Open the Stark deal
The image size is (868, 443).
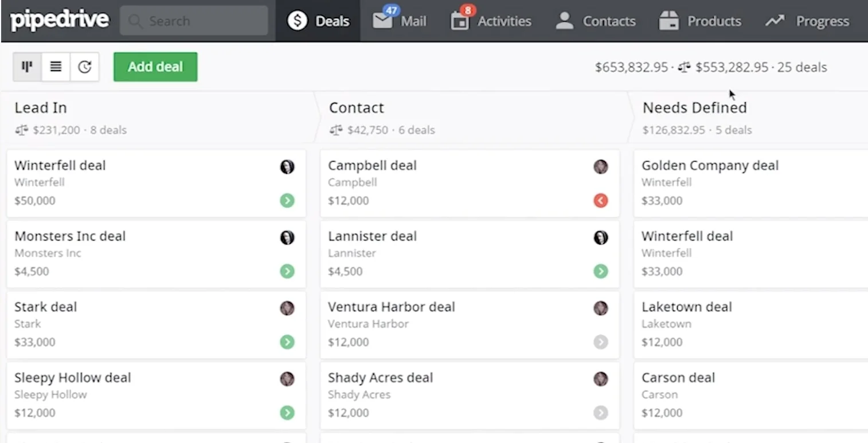156,325
